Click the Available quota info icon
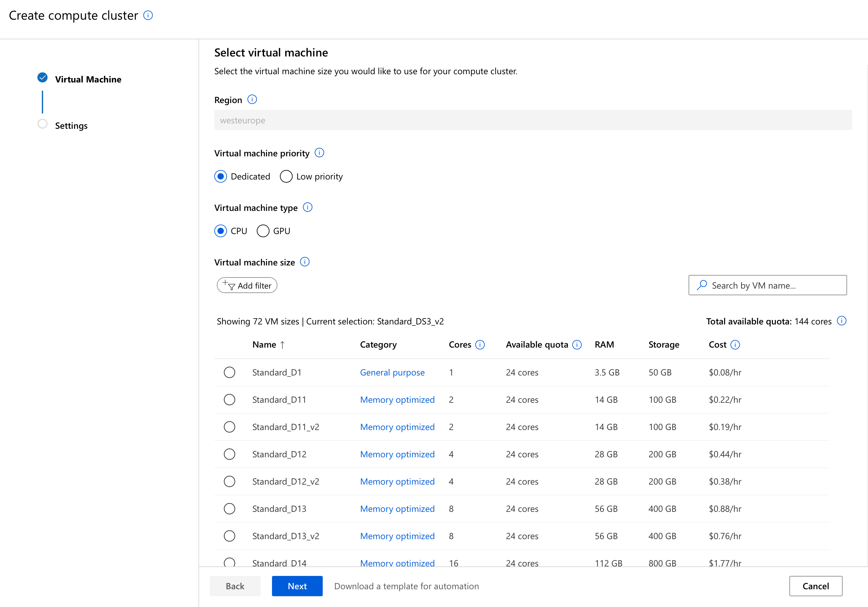This screenshot has height=607, width=868. click(577, 344)
